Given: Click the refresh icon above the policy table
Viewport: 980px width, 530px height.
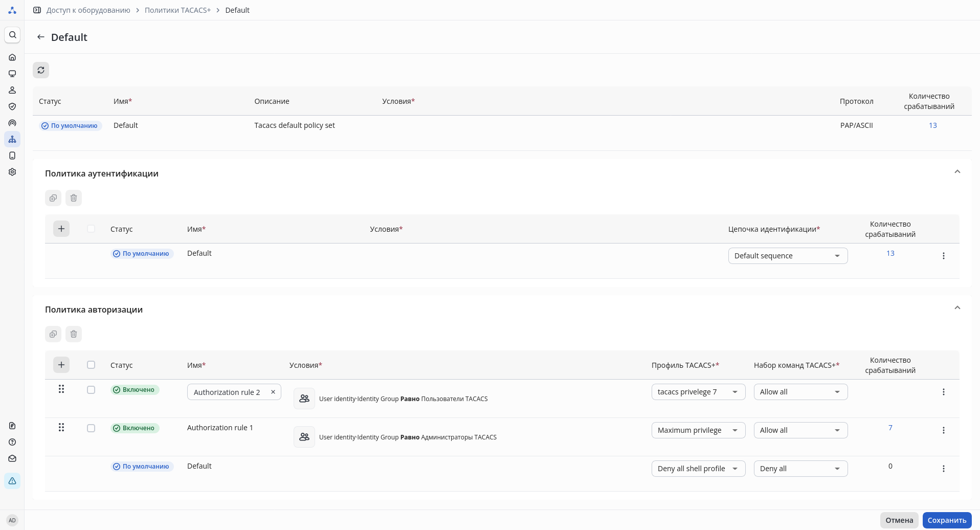Looking at the screenshot, I should pos(41,70).
